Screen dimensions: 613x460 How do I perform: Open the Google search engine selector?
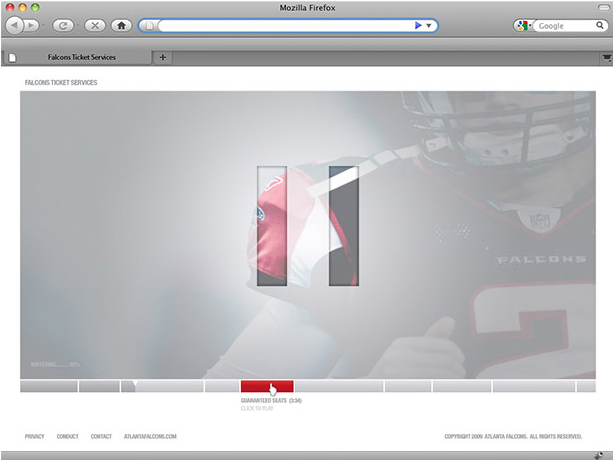[x=522, y=26]
